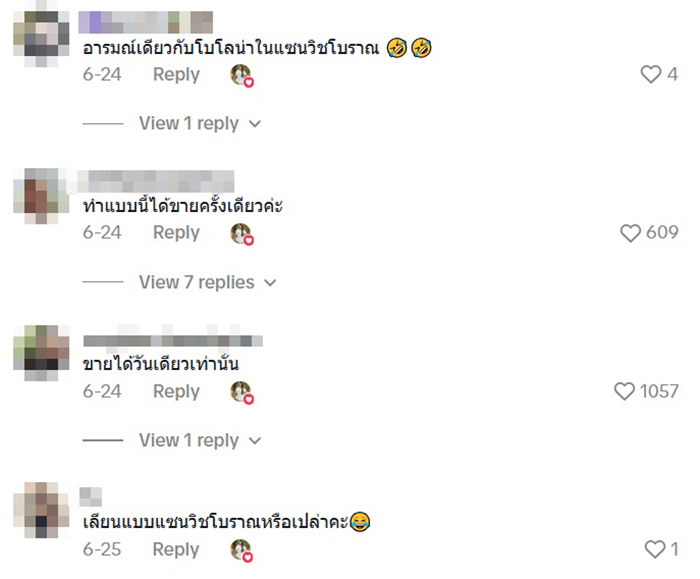
Task: Reply to the comment with 609 likes
Action: pos(176,233)
